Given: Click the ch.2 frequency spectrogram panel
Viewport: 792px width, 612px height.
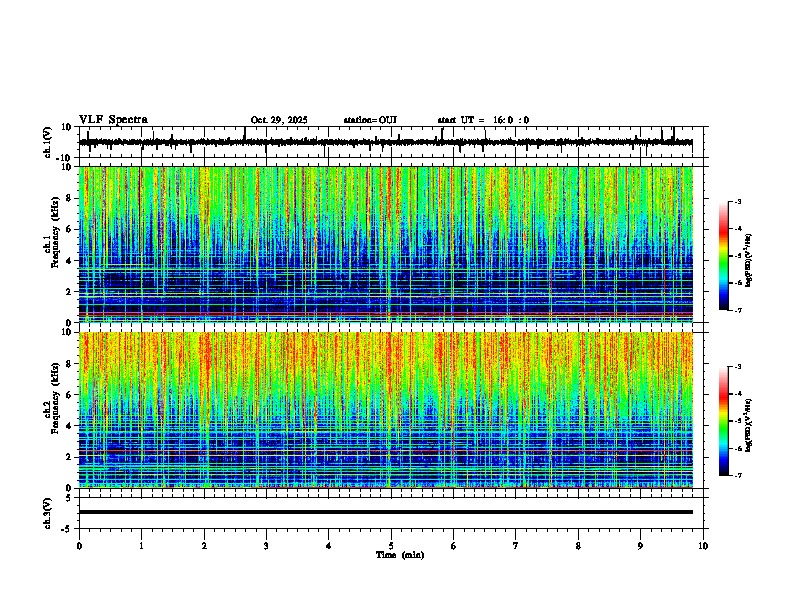Looking at the screenshot, I should coord(385,410).
